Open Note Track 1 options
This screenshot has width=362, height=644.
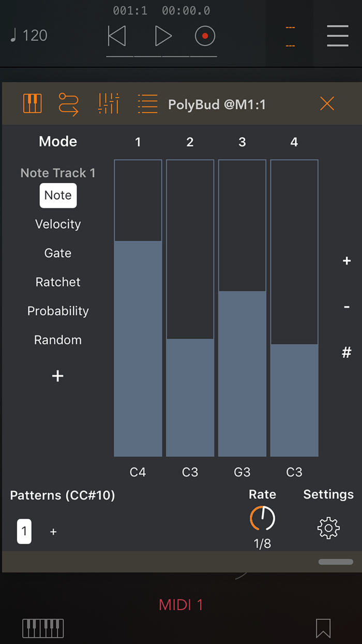pyautogui.click(x=57, y=172)
